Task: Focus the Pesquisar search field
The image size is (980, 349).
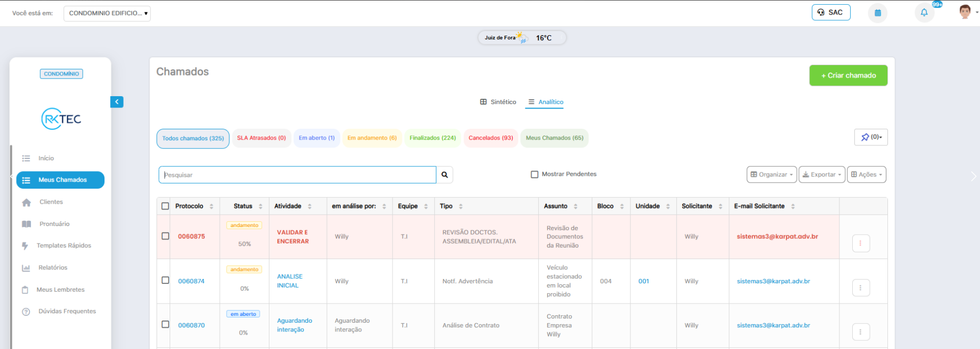Action: [297, 175]
